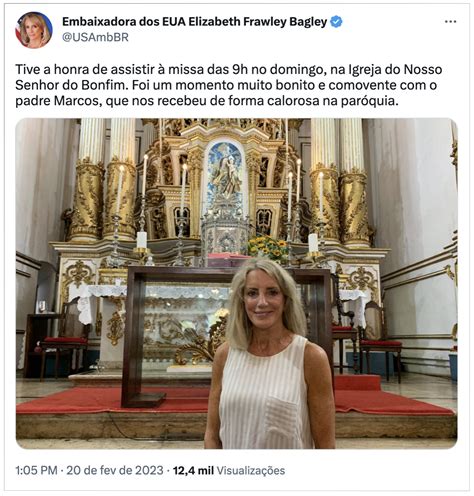Open Elizabeth Frawley Bagley display name link
474x496 pixels.
click(195, 22)
